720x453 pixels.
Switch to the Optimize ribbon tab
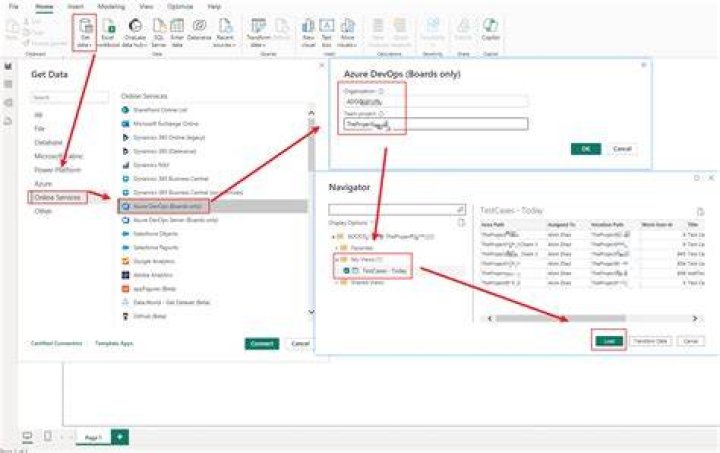pyautogui.click(x=180, y=6)
